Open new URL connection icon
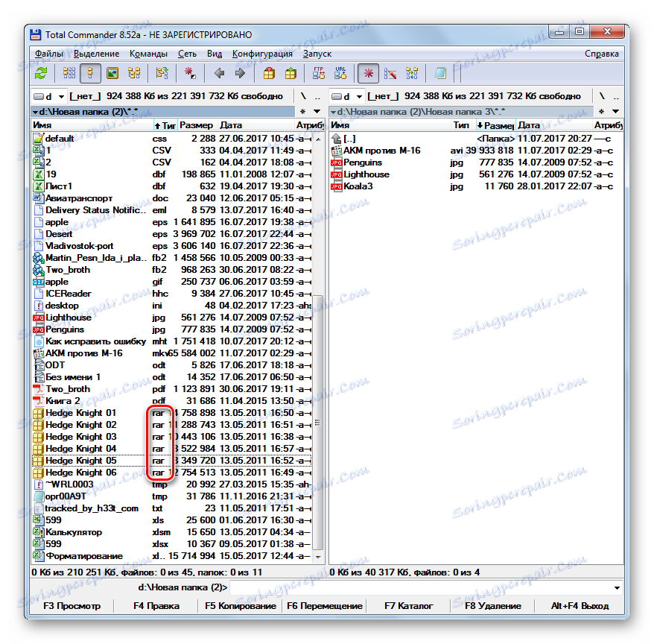This screenshot has width=654, height=644. (x=340, y=74)
